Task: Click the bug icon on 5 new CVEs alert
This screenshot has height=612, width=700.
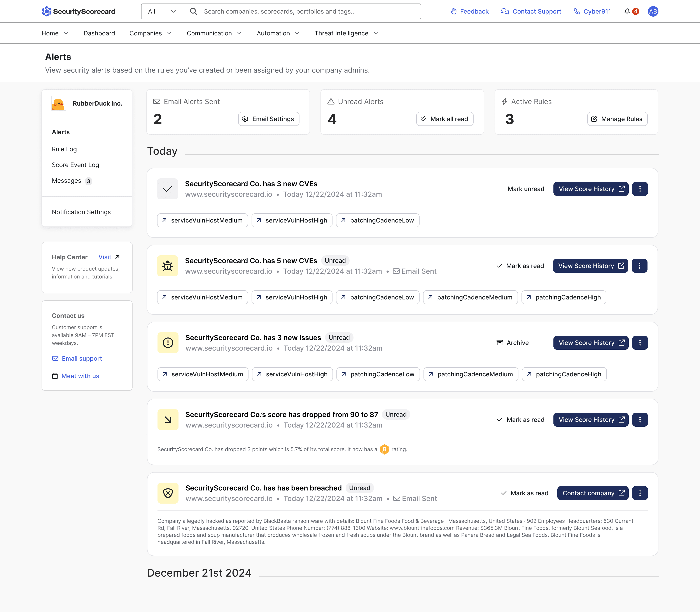Action: [x=168, y=266]
